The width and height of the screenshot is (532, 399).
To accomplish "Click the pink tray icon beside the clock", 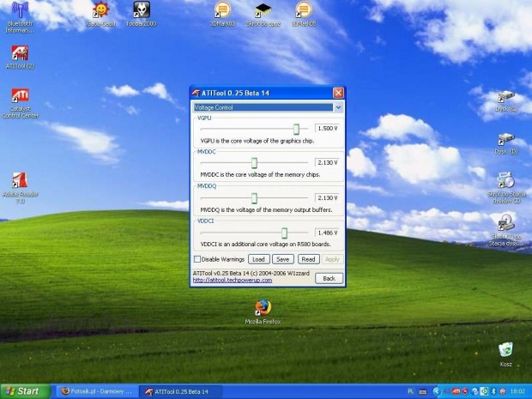I will point(503,391).
